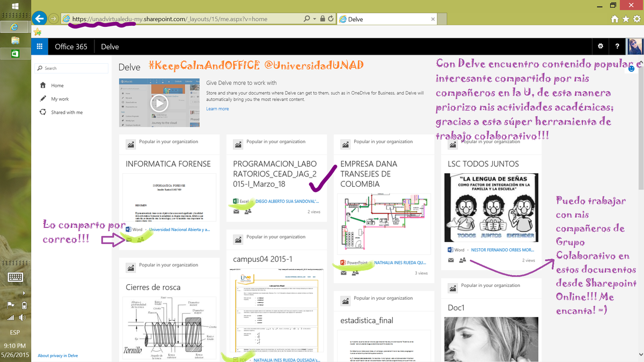Click Delve label in header bar

[110, 47]
